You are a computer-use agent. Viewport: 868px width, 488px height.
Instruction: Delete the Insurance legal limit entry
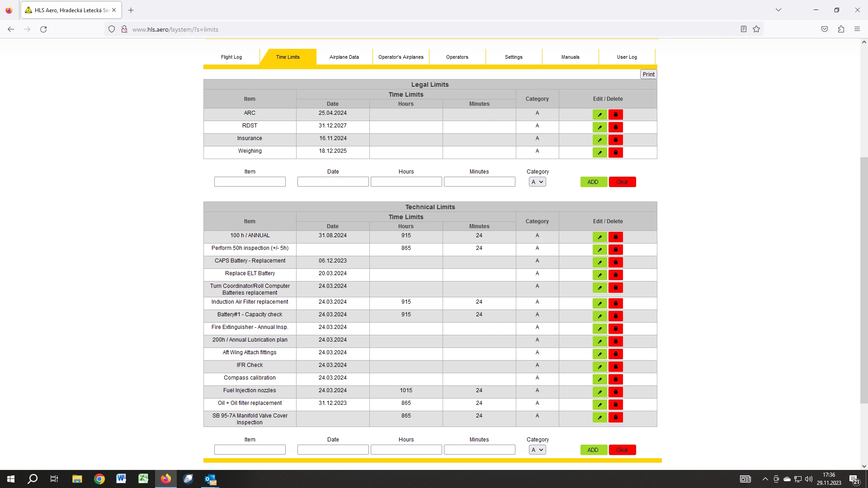(x=615, y=140)
